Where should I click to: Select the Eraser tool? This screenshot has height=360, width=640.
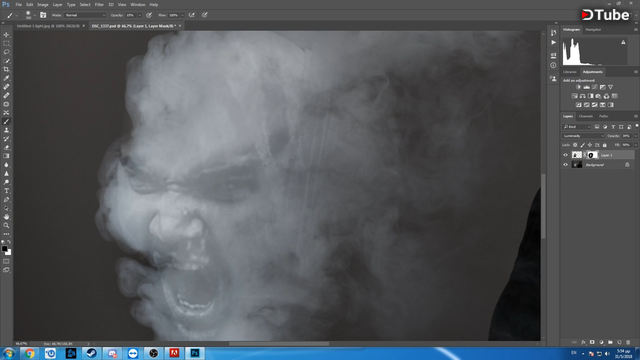(x=6, y=147)
